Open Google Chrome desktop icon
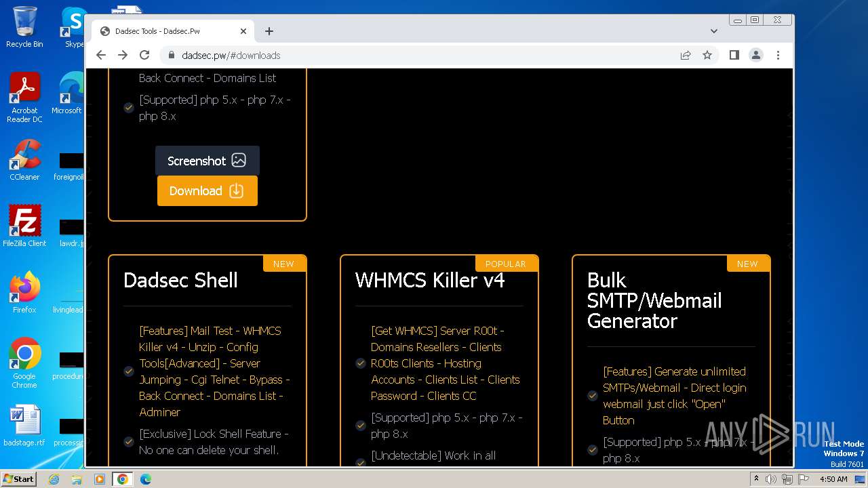868x488 pixels. 24,363
